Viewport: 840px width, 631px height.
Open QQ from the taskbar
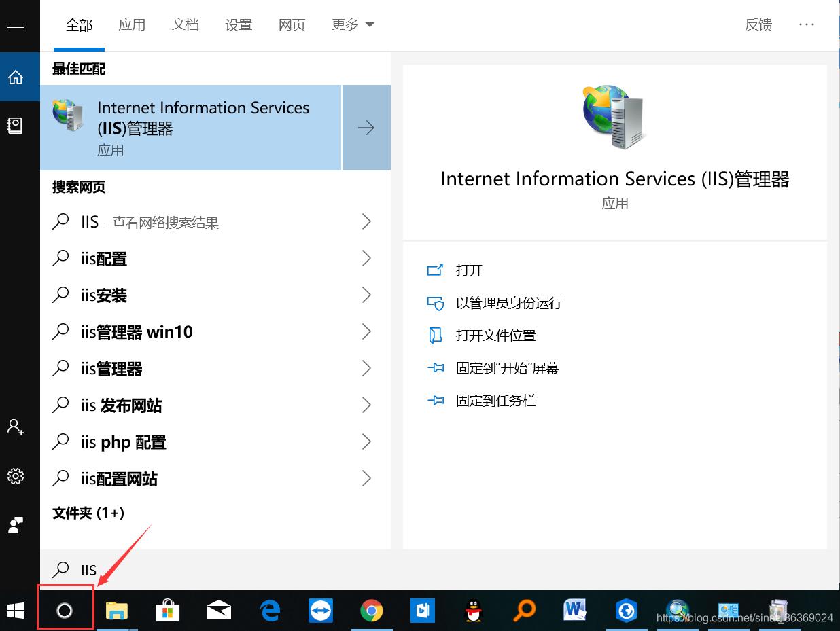click(x=473, y=611)
